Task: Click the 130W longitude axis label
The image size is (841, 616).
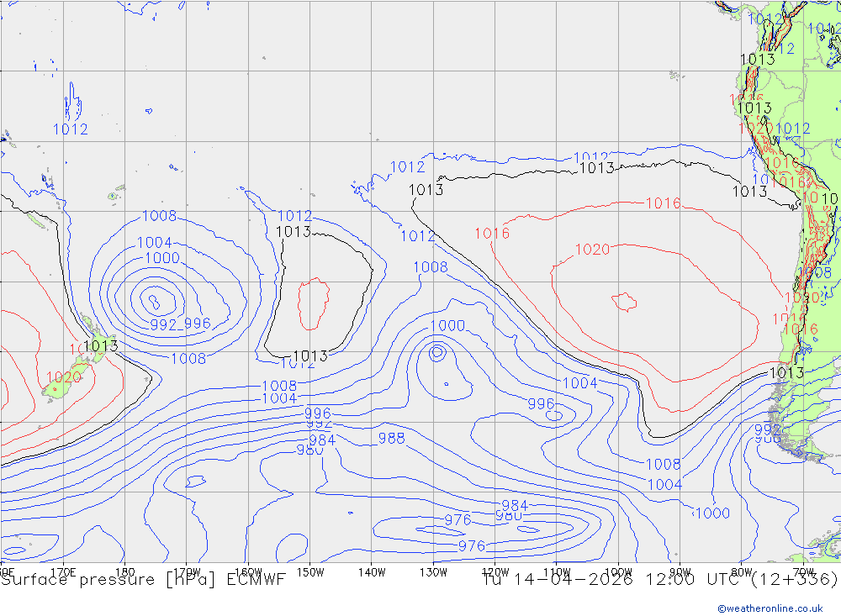Action: pyautogui.click(x=433, y=572)
